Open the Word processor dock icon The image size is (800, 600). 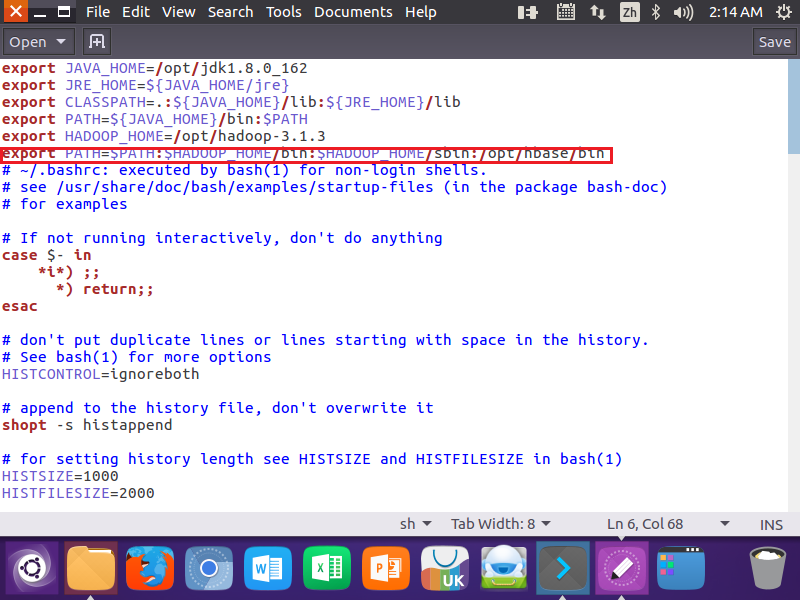[268, 568]
